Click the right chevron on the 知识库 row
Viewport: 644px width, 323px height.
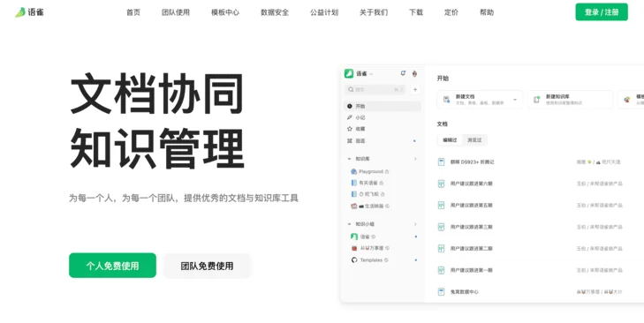tap(415, 159)
